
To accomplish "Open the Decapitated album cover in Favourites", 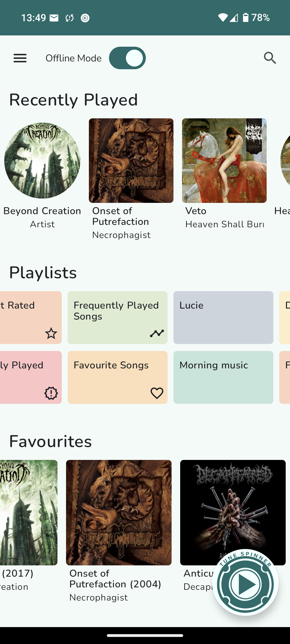I will click(x=233, y=504).
